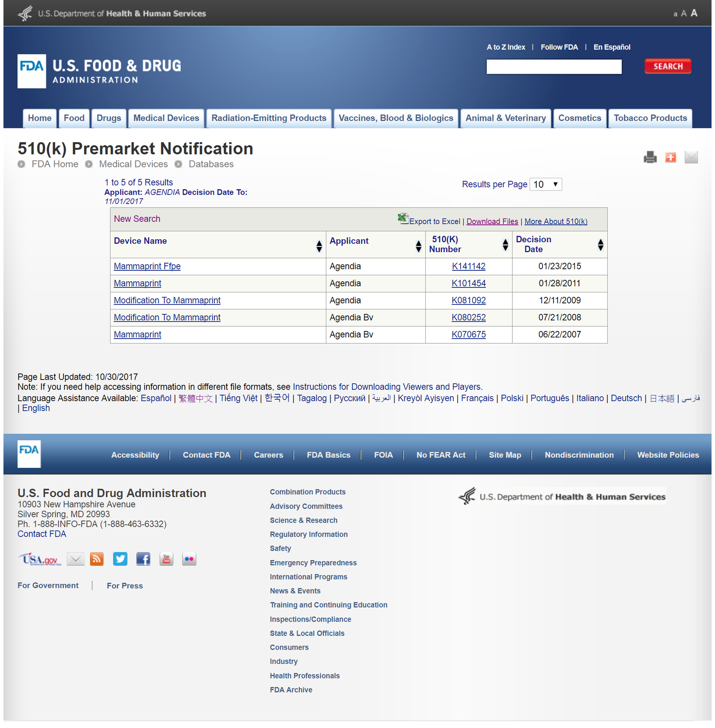Sort by 510(K) Number column arrows
The height and width of the screenshot is (728, 715).
[x=505, y=245]
